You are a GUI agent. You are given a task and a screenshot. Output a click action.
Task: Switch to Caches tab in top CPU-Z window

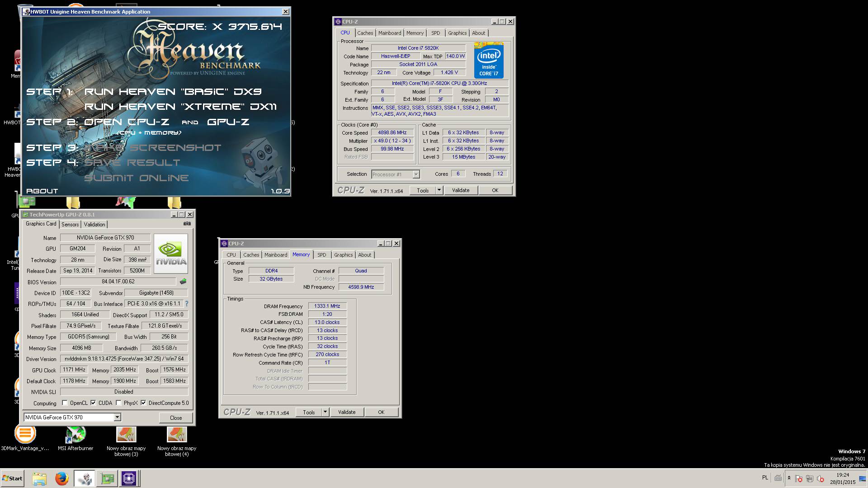tap(365, 33)
